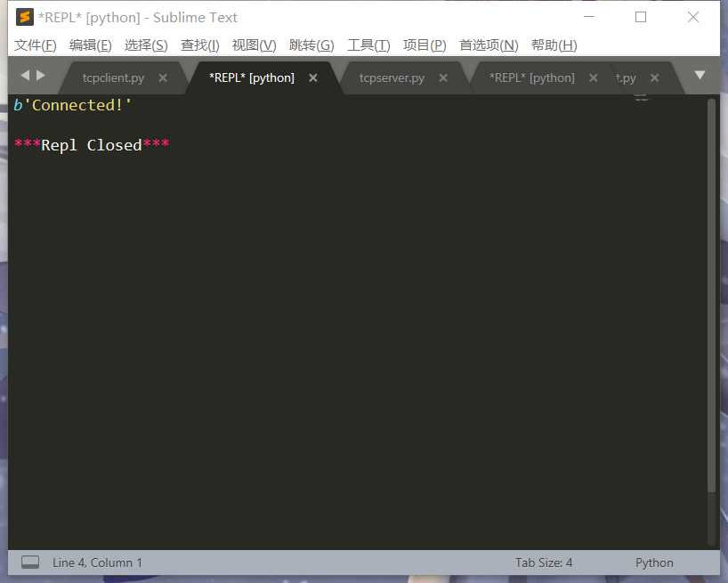This screenshot has height=583, width=728.
Task: Click the minimap preview thumbnail
Action: pyautogui.click(x=642, y=97)
